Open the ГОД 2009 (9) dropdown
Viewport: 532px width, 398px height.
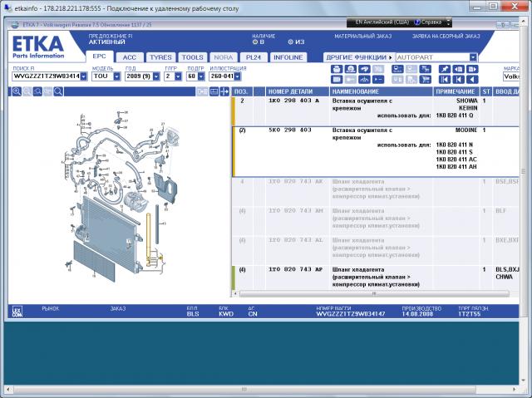pos(156,76)
